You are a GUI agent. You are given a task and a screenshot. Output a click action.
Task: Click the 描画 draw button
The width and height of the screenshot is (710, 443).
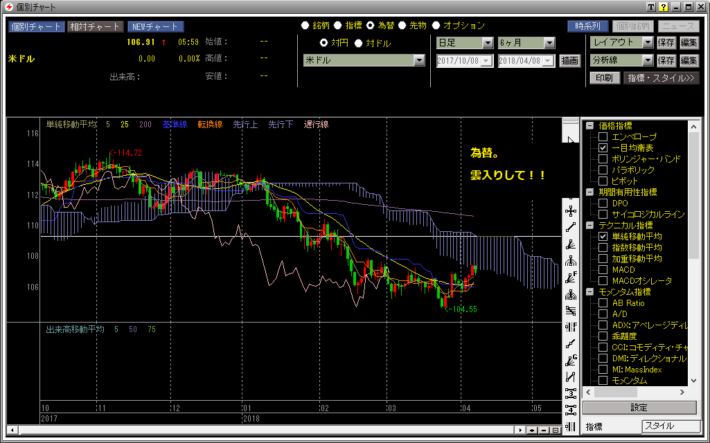click(570, 61)
